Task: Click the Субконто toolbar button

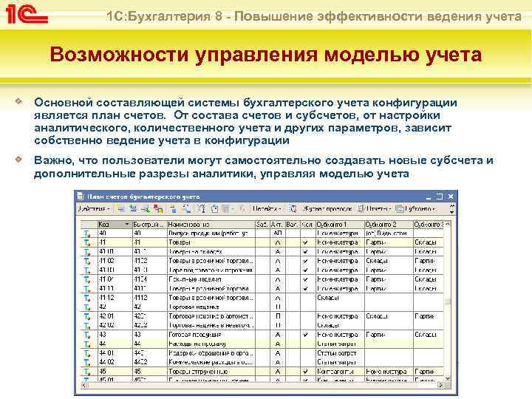Action: (x=416, y=208)
